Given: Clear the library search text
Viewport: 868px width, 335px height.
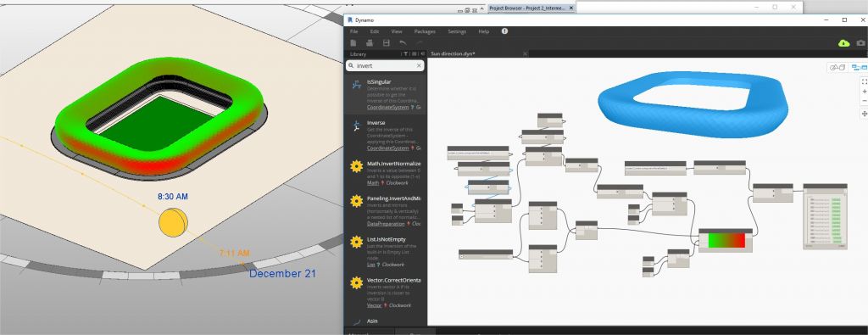Looking at the screenshot, I should [419, 65].
